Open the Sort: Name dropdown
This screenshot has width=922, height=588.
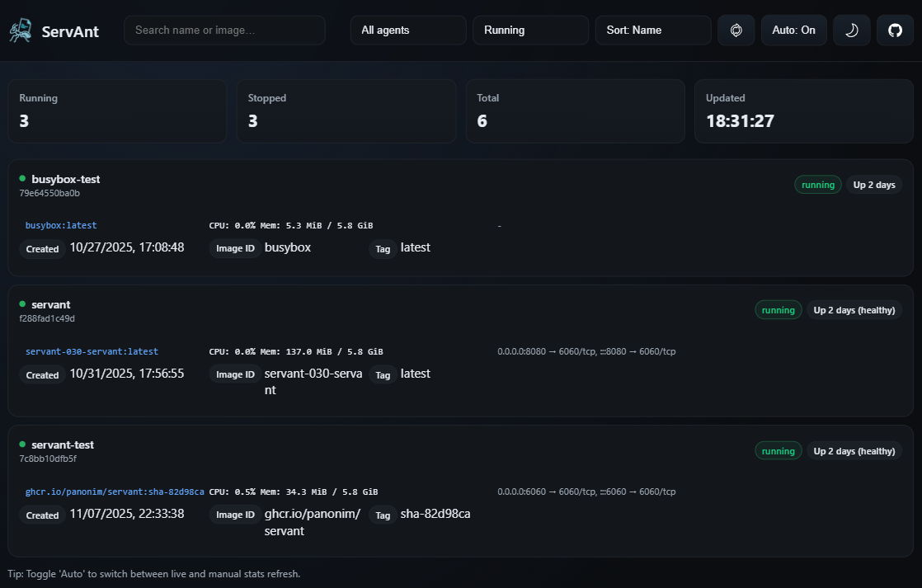(x=652, y=31)
